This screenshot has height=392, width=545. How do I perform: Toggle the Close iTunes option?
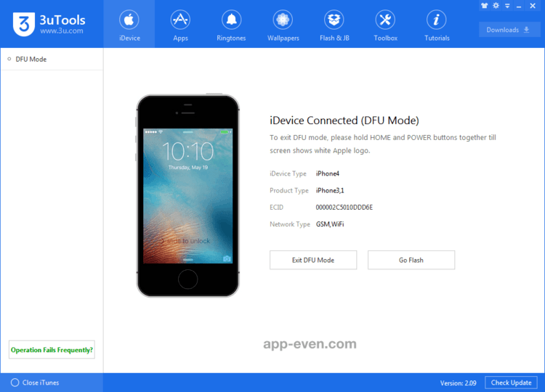click(x=35, y=383)
